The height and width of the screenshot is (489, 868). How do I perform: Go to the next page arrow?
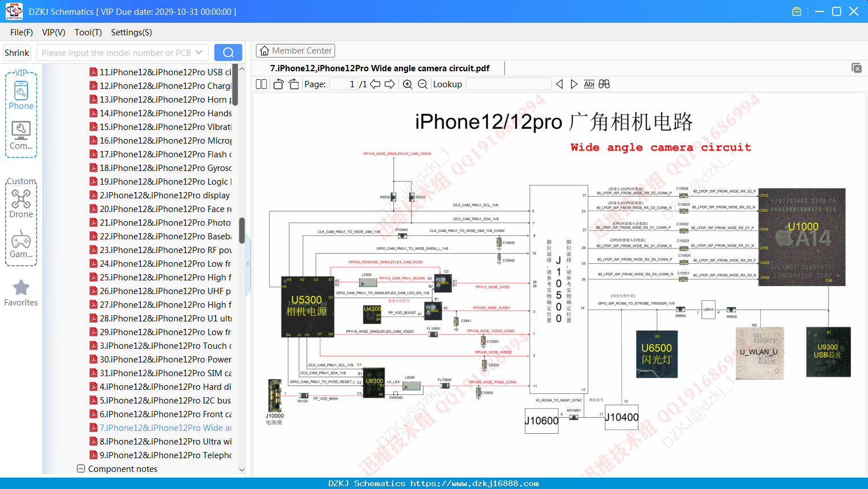tap(390, 84)
